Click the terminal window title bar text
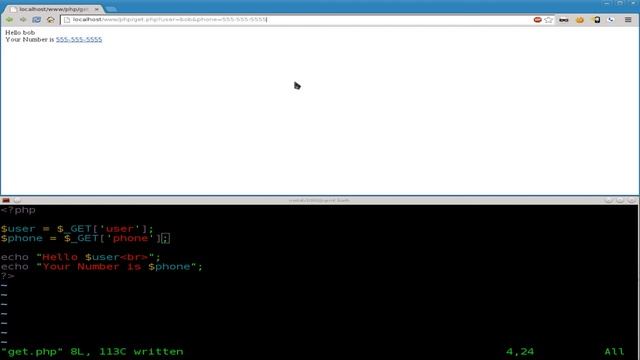The image size is (640, 360). pos(319,200)
